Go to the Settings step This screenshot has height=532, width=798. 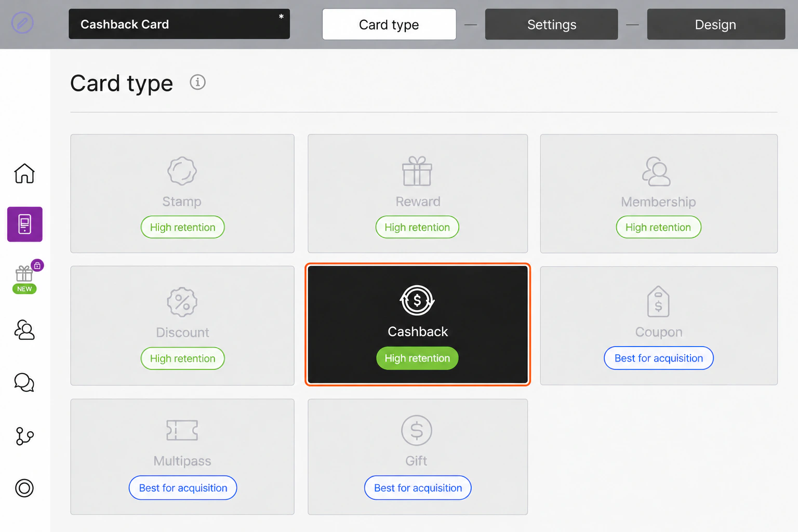pos(552,24)
